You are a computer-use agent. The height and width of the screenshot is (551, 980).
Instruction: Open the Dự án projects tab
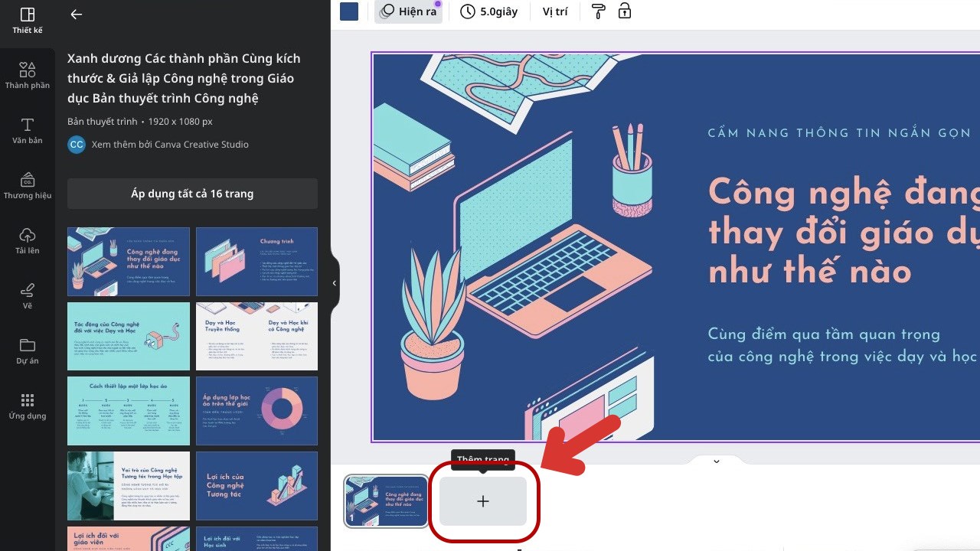(x=28, y=351)
